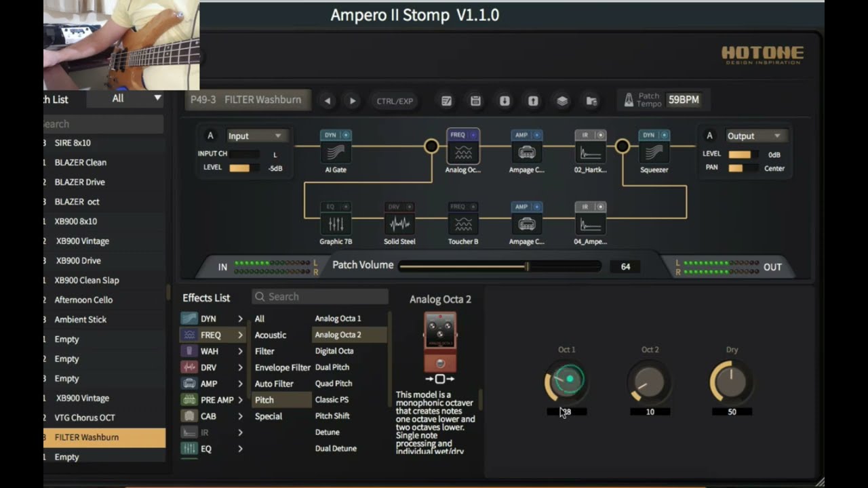
Task: Click the A button next to Input
Action: click(210, 136)
